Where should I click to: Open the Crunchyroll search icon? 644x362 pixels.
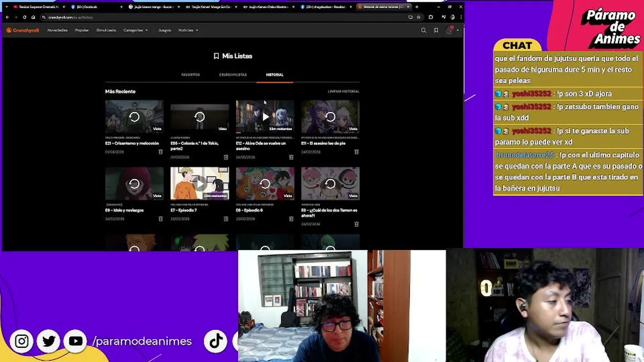pyautogui.click(x=424, y=30)
